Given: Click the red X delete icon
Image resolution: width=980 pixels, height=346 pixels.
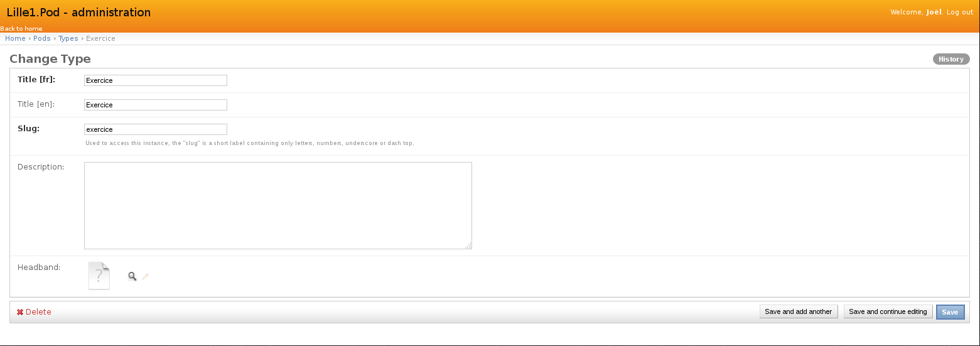Looking at the screenshot, I should tap(20, 312).
